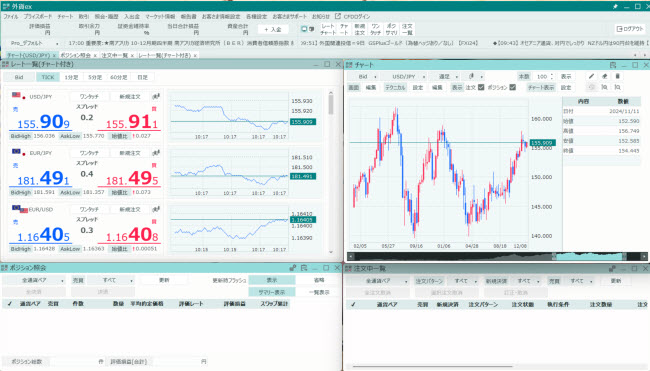
Task: Click the save layout icon in チャート title bar
Action: (613, 65)
